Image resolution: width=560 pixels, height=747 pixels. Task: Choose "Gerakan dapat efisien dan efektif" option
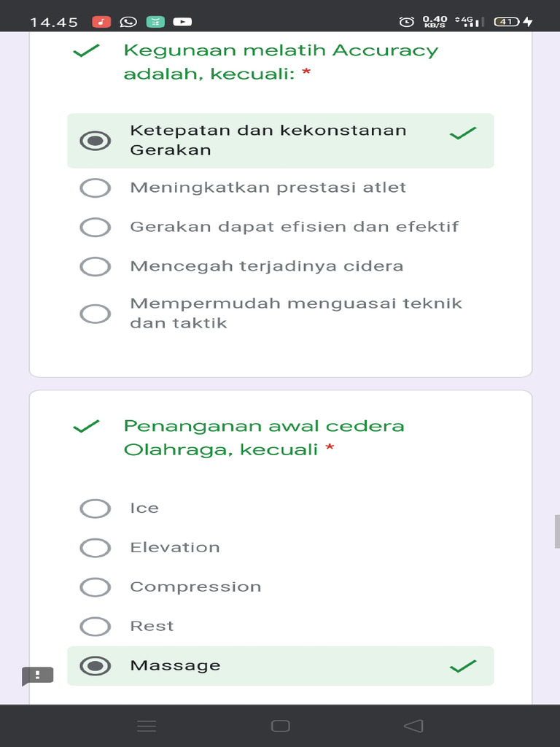point(96,227)
